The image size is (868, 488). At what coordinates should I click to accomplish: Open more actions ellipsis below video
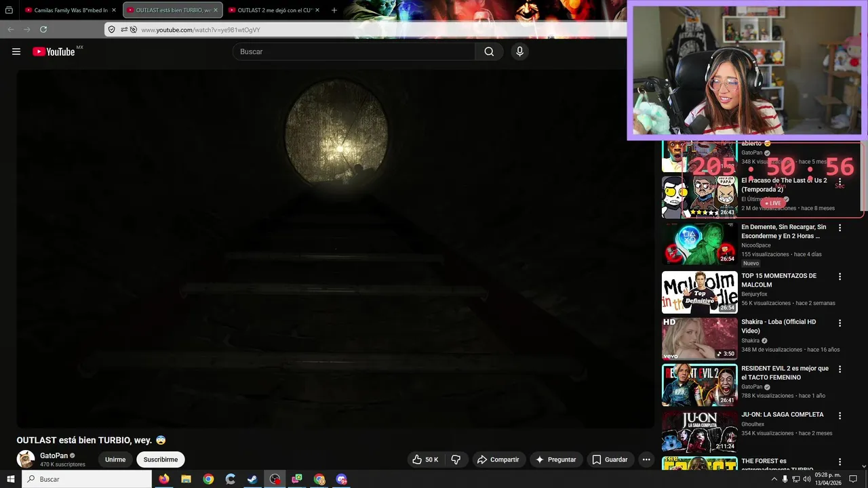point(646,460)
